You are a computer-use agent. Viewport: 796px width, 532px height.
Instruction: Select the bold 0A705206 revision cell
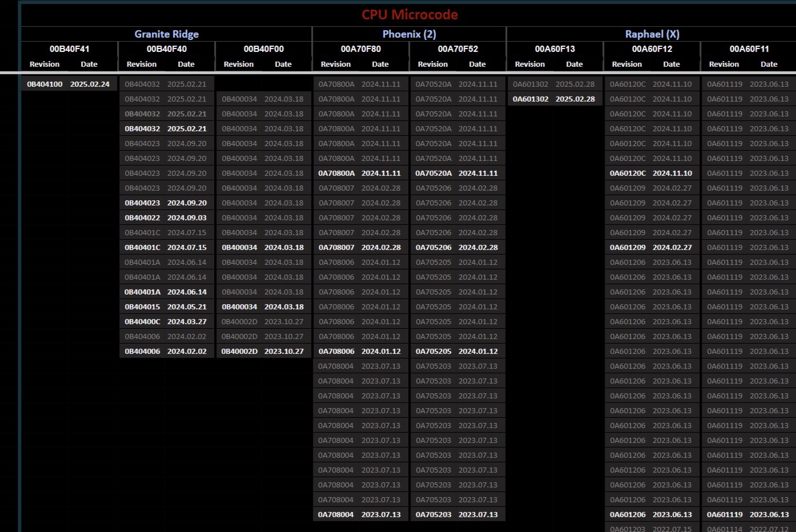(433, 247)
